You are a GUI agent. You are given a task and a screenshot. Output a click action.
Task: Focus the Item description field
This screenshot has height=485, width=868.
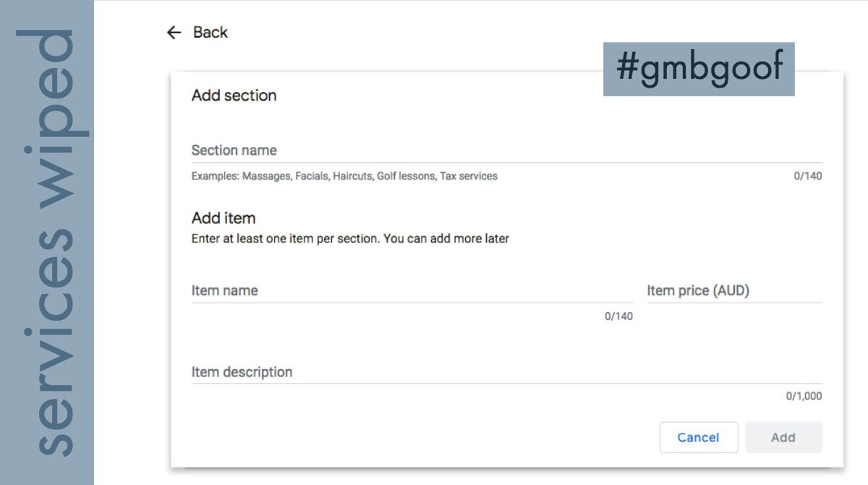[506, 372]
